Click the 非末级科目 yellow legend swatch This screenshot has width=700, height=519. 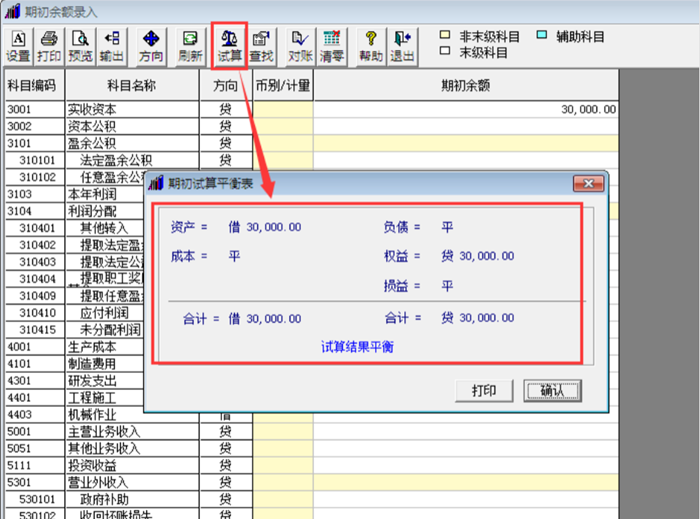click(x=445, y=35)
